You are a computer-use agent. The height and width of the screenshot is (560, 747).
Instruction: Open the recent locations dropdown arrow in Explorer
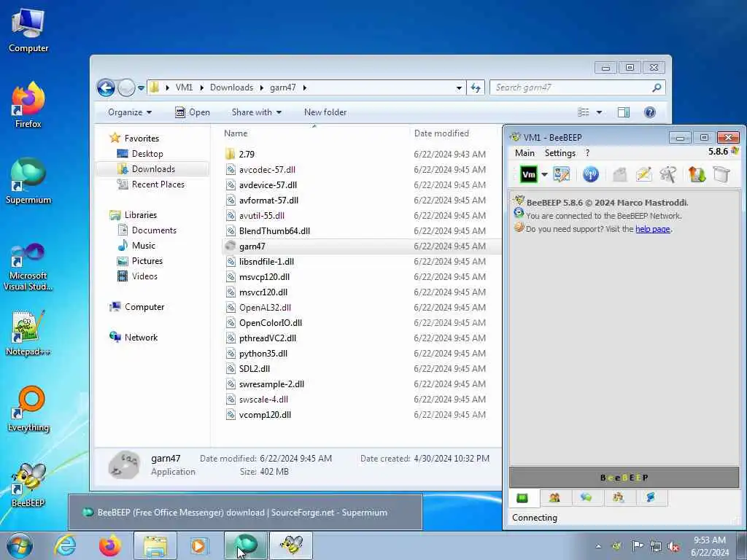[141, 88]
